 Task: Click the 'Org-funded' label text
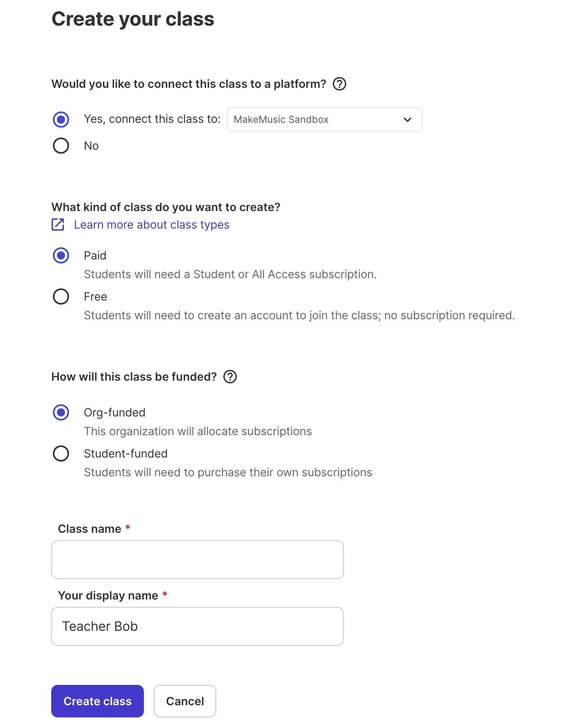tap(115, 412)
